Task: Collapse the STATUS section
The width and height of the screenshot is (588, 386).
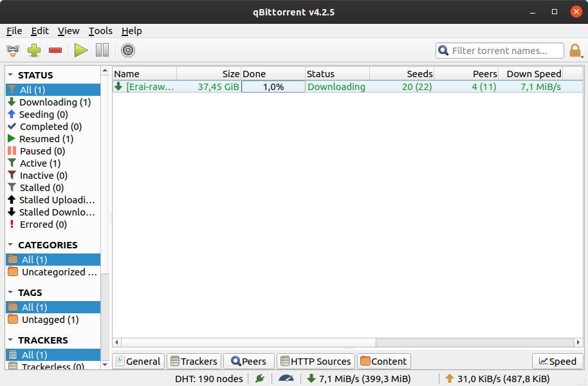Action: click(10, 75)
